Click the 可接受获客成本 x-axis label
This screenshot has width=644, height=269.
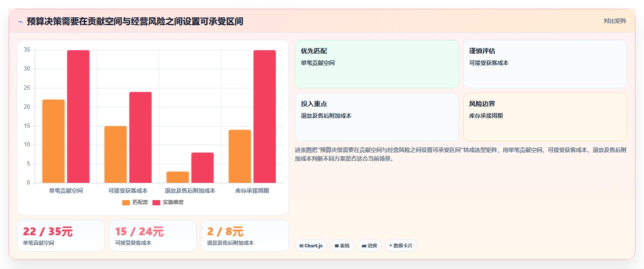(x=128, y=191)
